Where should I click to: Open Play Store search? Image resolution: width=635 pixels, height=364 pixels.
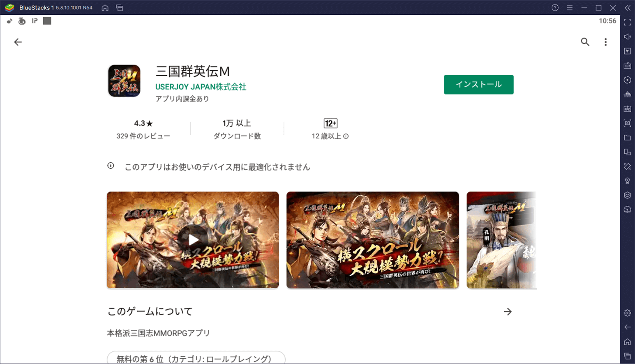[585, 42]
